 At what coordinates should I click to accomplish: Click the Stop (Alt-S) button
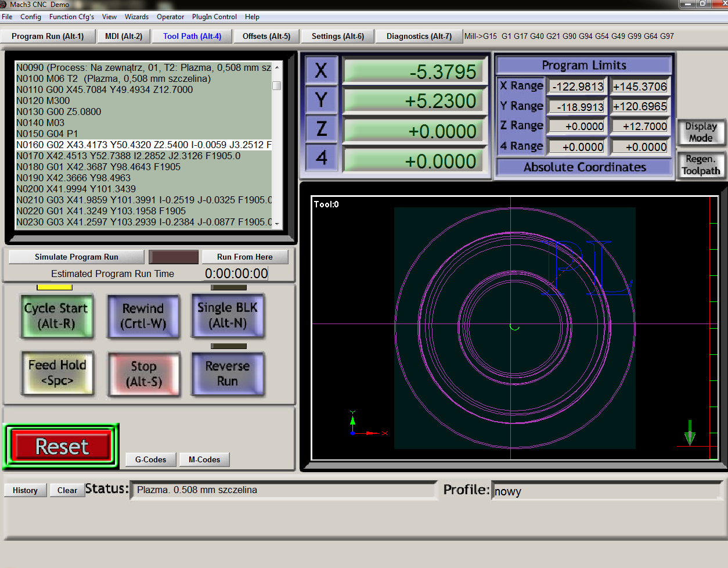143,374
